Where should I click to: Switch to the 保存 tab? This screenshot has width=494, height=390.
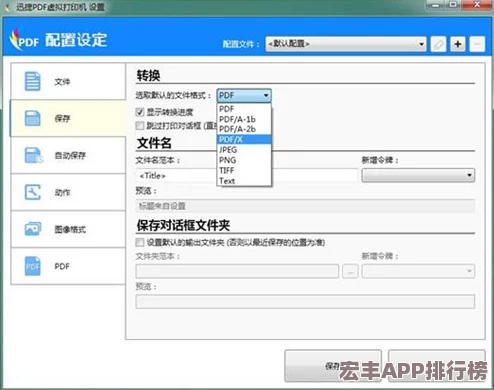tap(68, 118)
